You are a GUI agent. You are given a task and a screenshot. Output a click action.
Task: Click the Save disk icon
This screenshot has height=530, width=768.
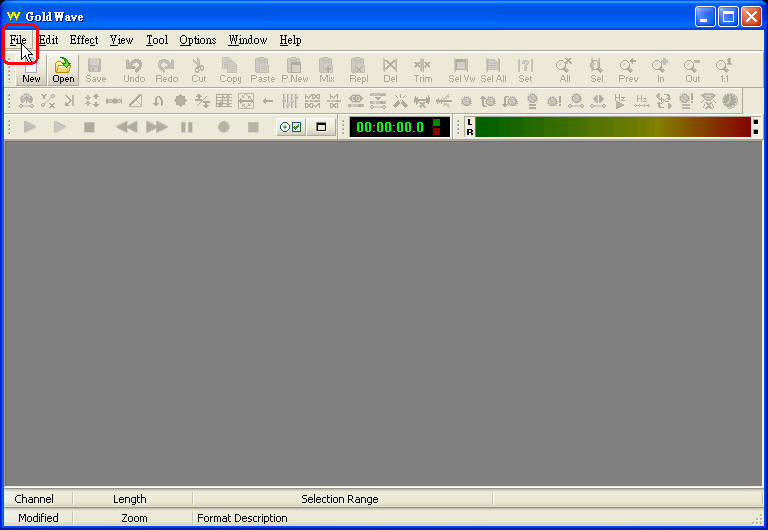95,70
